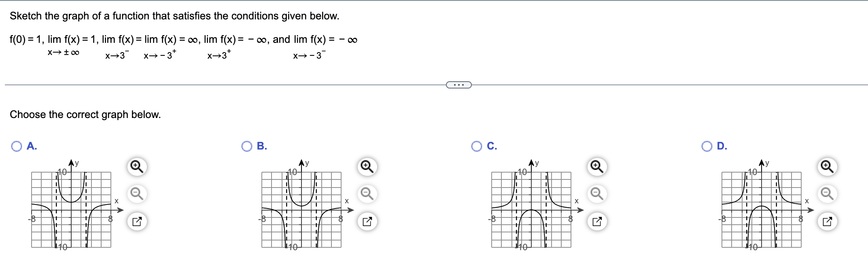Open graph A in a larger view
This screenshot has width=868, height=272.
138,221
